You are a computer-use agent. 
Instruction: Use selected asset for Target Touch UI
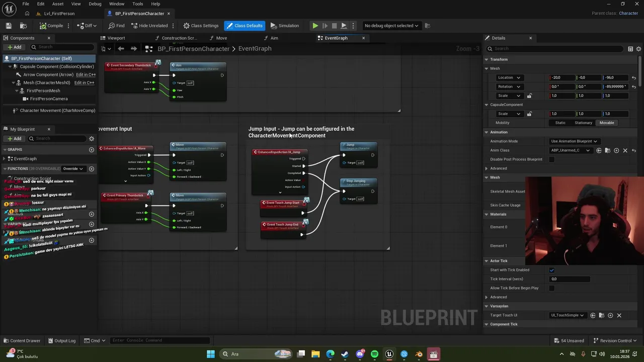(x=593, y=315)
